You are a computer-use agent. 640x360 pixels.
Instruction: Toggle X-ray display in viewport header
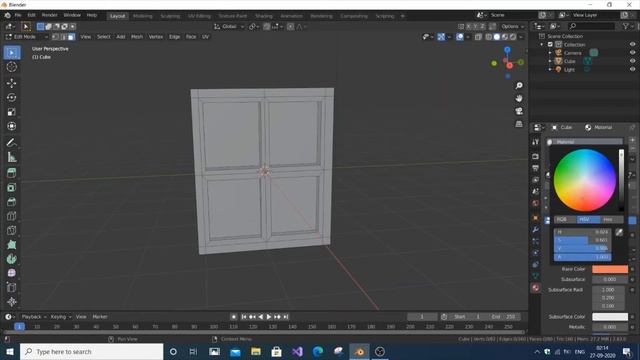[478, 37]
